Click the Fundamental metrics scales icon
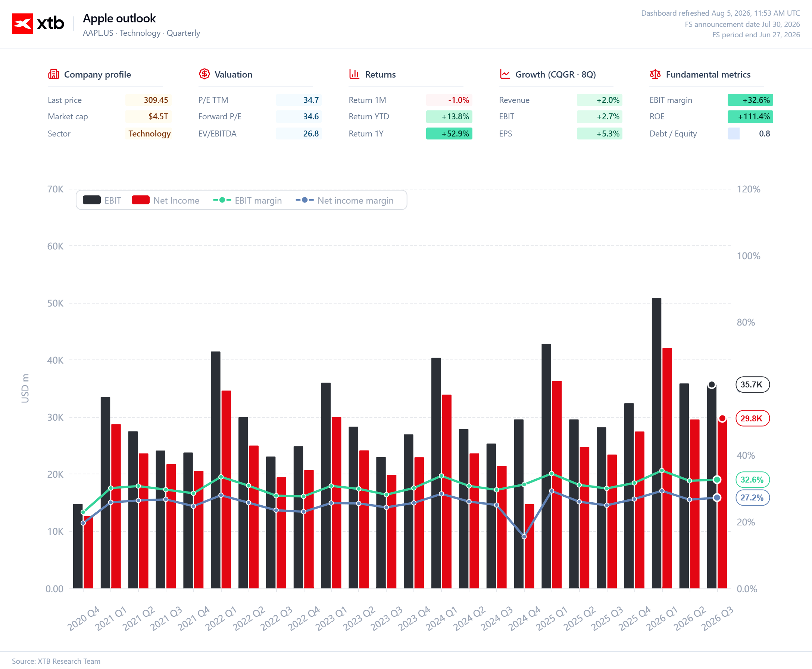The height and width of the screenshot is (669, 812). 655,74
